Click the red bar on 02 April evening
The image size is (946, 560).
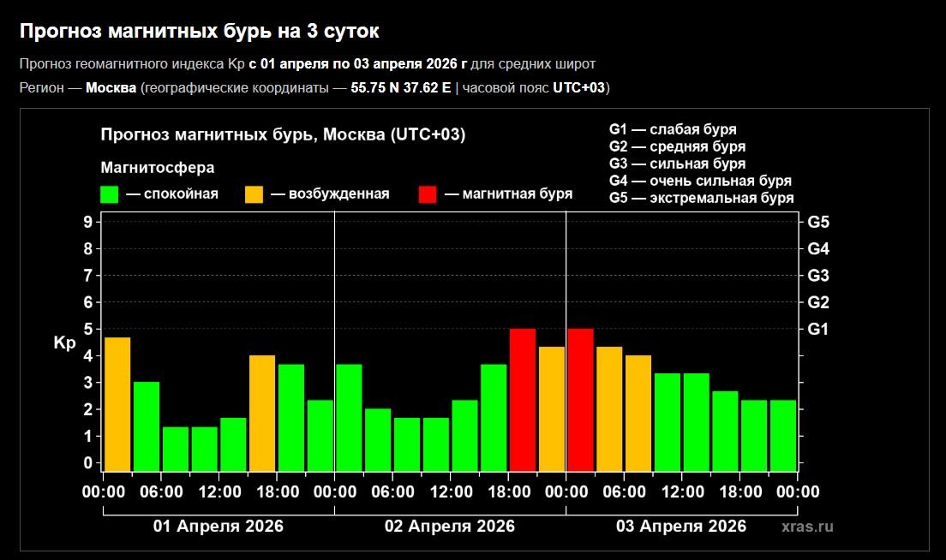click(523, 399)
